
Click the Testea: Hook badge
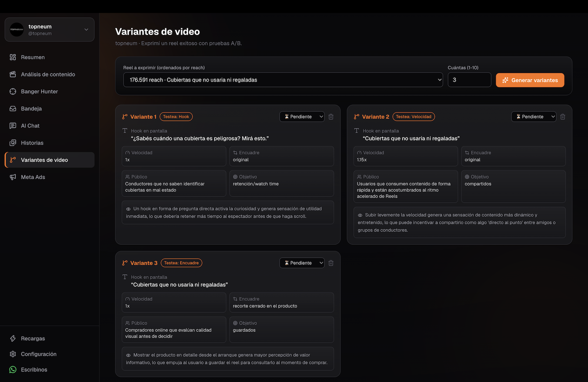(x=176, y=117)
